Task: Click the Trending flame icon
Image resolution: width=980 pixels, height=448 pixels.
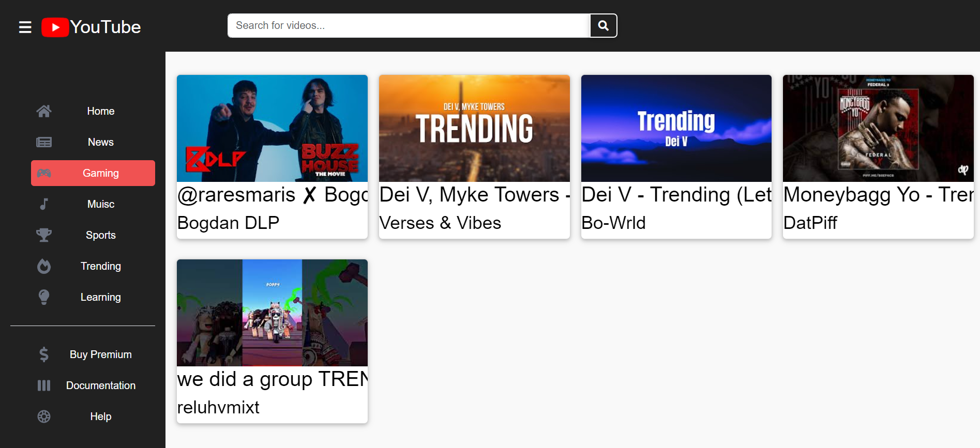Action: click(44, 266)
